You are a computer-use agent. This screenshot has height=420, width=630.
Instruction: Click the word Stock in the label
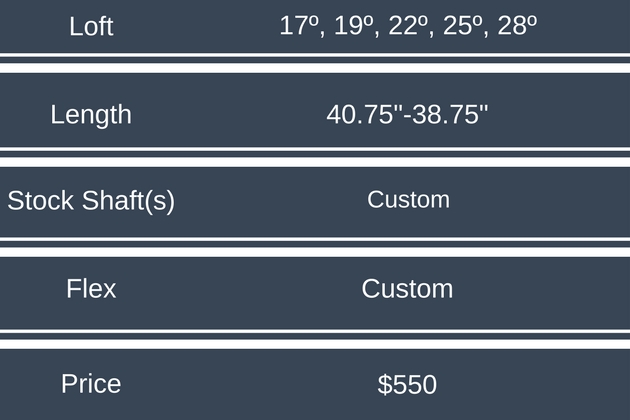40,201
